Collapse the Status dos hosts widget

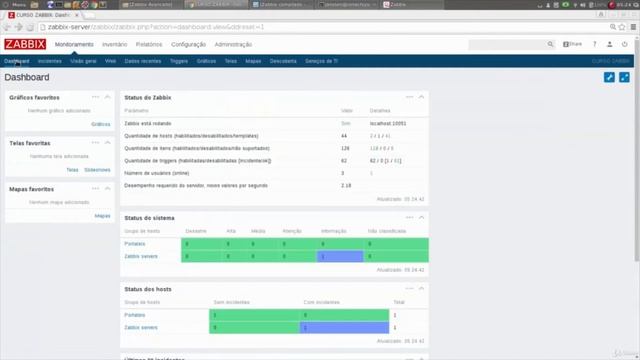click(421, 289)
